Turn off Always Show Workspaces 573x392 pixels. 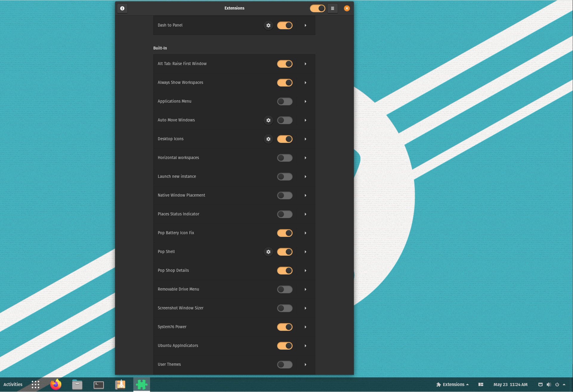coord(285,83)
